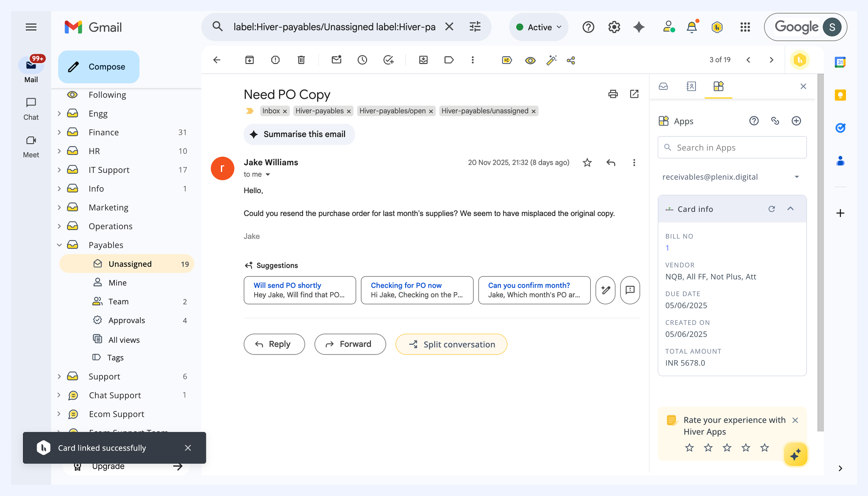868x496 pixels.
Task: Snooze this email with clock icon
Action: tap(362, 60)
